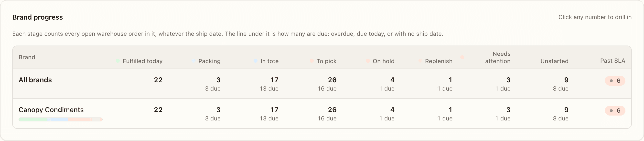Click Canopy Condiments progress bar

tap(61, 119)
